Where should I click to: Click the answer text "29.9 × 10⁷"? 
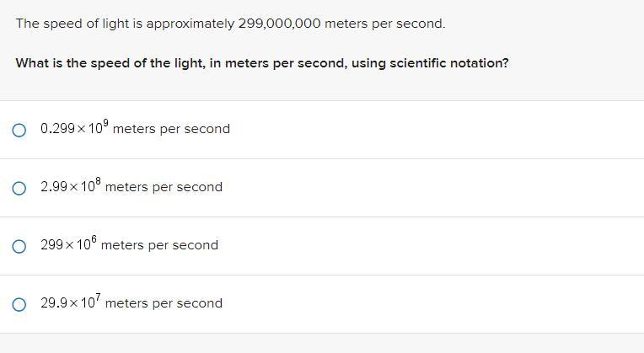tap(71, 303)
